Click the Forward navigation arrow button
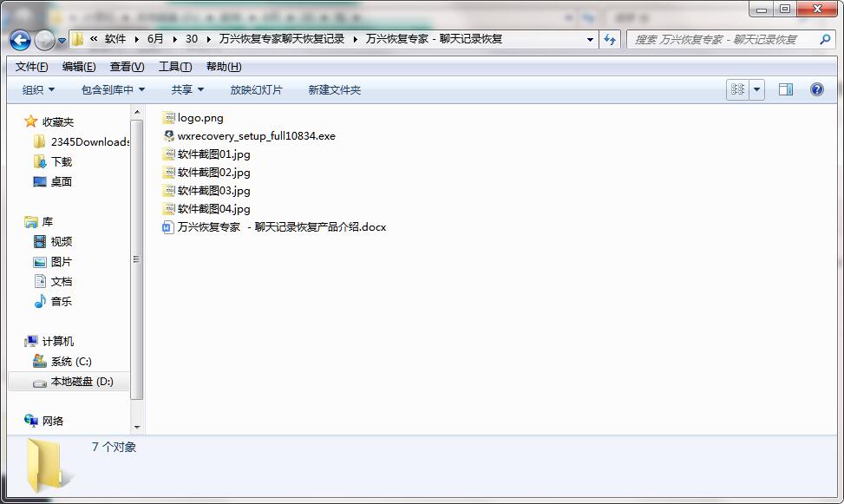The height and width of the screenshot is (504, 844). click(45, 40)
